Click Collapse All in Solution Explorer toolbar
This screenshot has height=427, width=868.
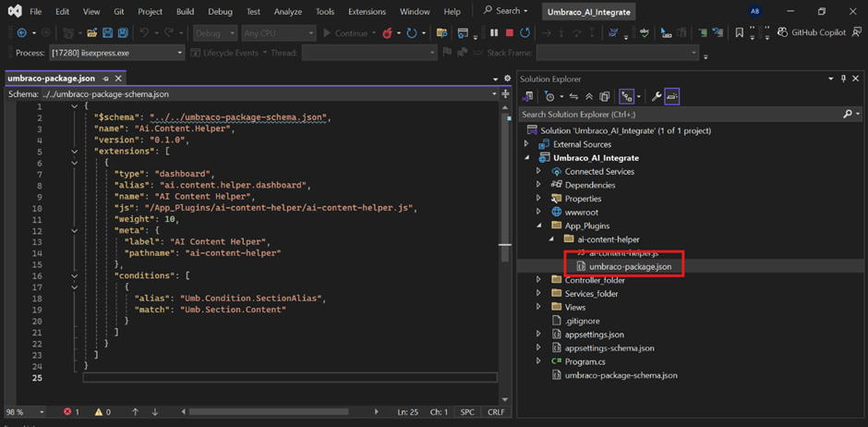(x=589, y=97)
